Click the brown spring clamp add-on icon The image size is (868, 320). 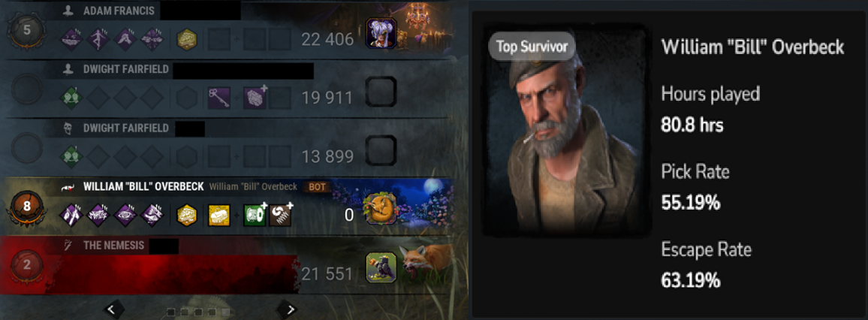click(x=280, y=215)
